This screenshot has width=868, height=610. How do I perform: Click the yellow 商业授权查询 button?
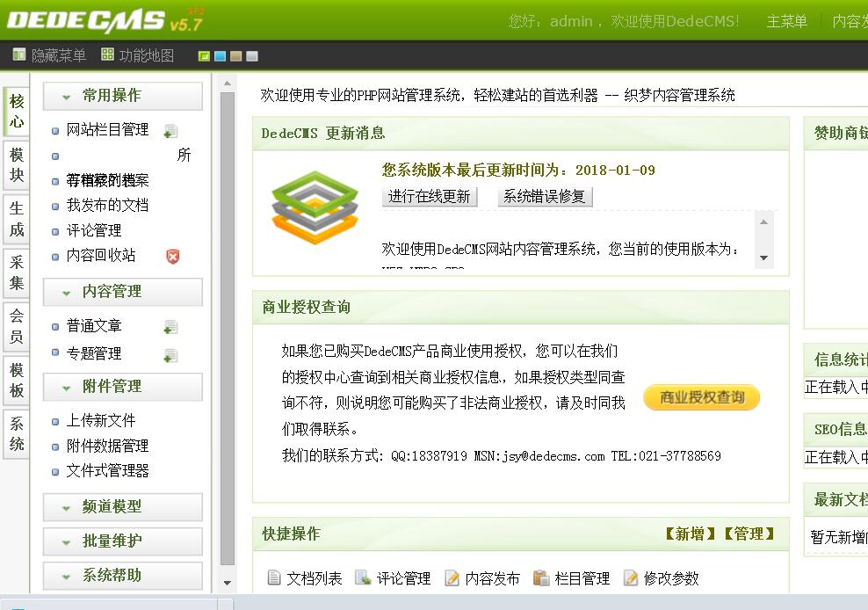click(701, 397)
